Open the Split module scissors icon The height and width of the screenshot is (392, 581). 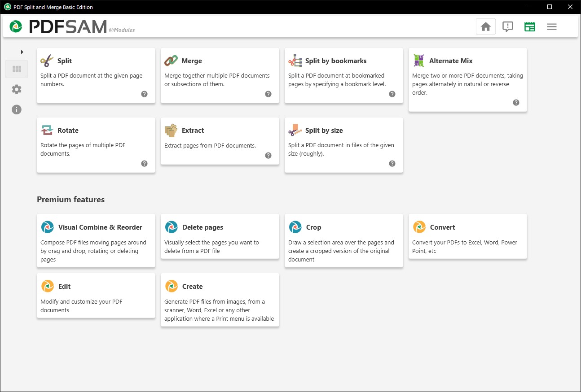46,61
